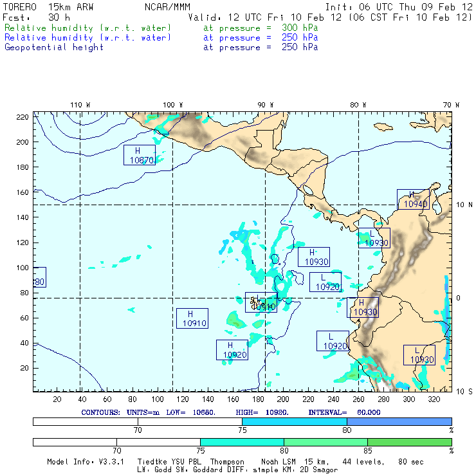This screenshot has height=476, width=476.
Task: Click the 'Thompson' microphysics label
Action: coord(227,462)
